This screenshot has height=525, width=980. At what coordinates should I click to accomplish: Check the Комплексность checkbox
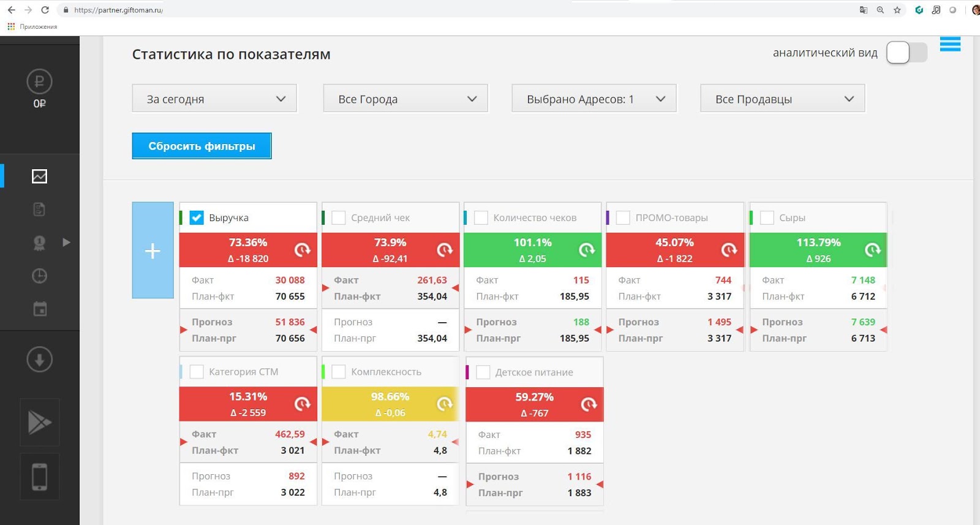click(x=339, y=372)
